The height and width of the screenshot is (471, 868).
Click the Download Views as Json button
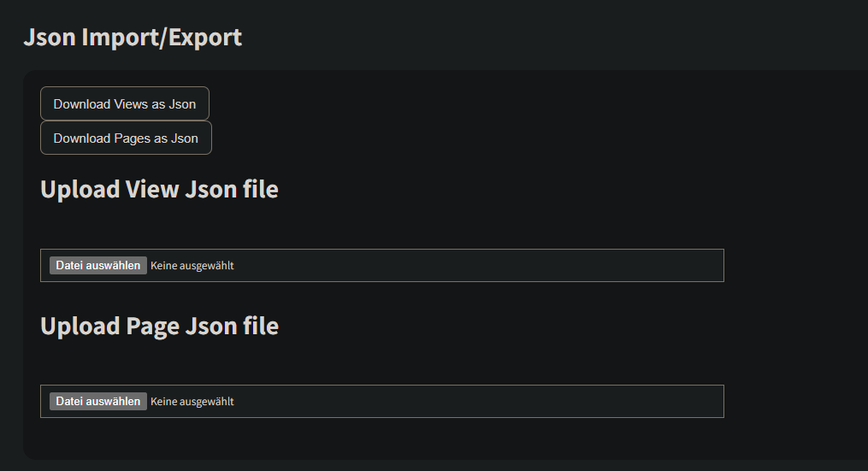(x=125, y=104)
